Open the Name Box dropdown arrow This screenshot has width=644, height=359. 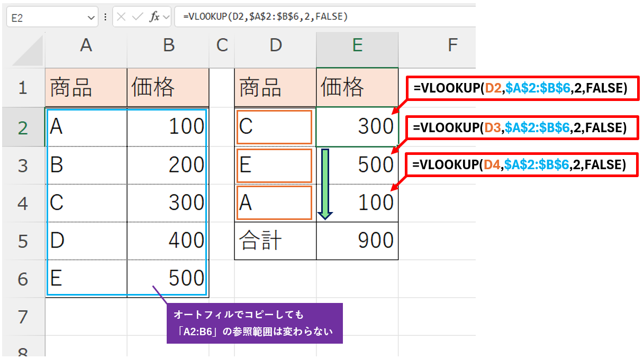click(x=89, y=17)
